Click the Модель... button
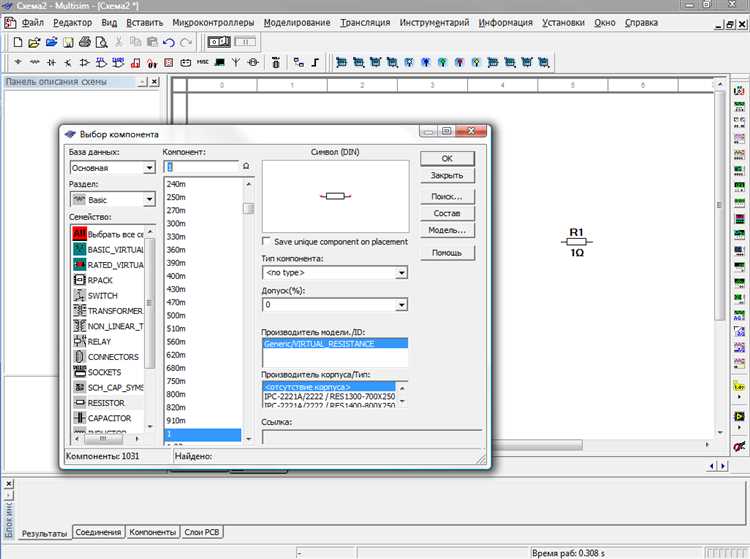The height and width of the screenshot is (559, 750). [x=447, y=230]
